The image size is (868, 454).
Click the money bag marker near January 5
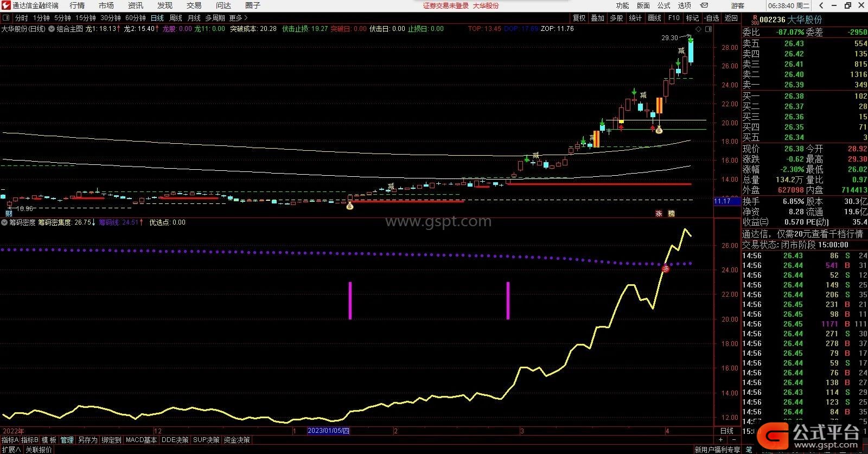coord(350,206)
